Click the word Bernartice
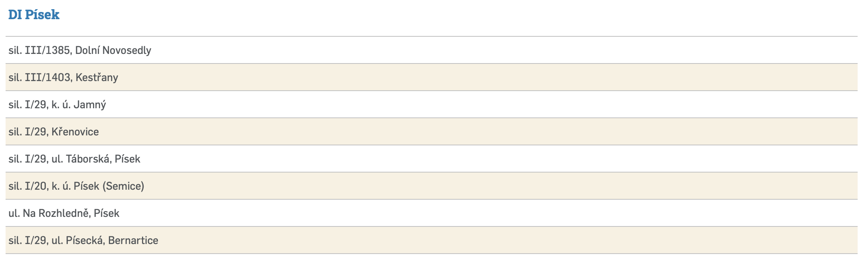868x262 pixels. pos(133,240)
